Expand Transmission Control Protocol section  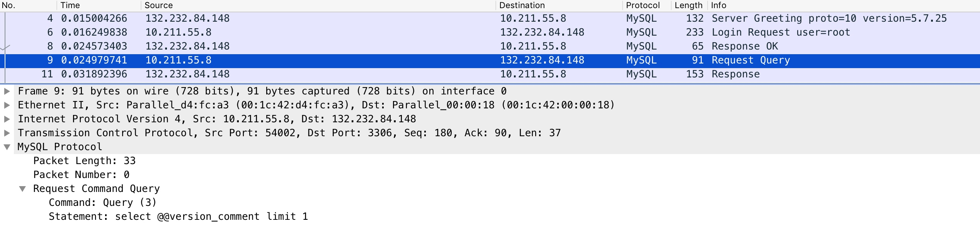tap(7, 133)
